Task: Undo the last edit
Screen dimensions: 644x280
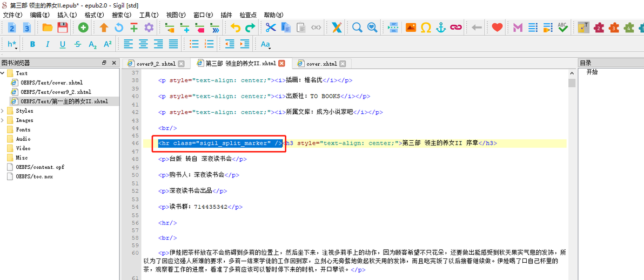Action: point(236,28)
